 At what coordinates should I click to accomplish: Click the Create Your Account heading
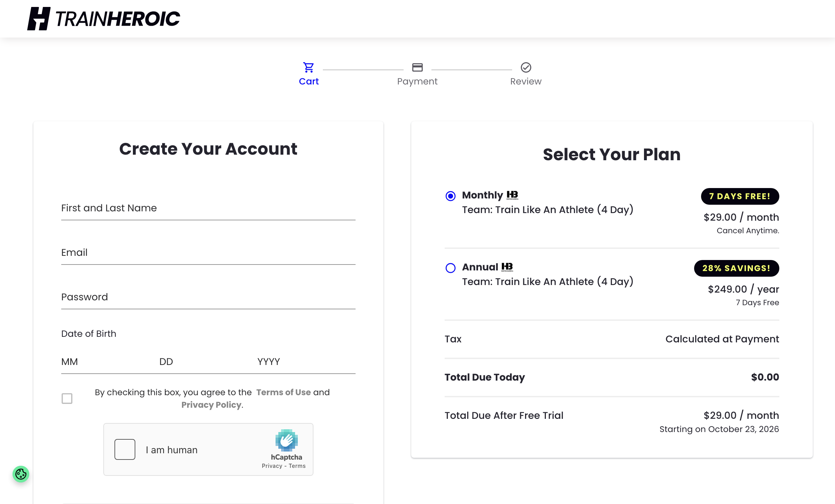208,149
